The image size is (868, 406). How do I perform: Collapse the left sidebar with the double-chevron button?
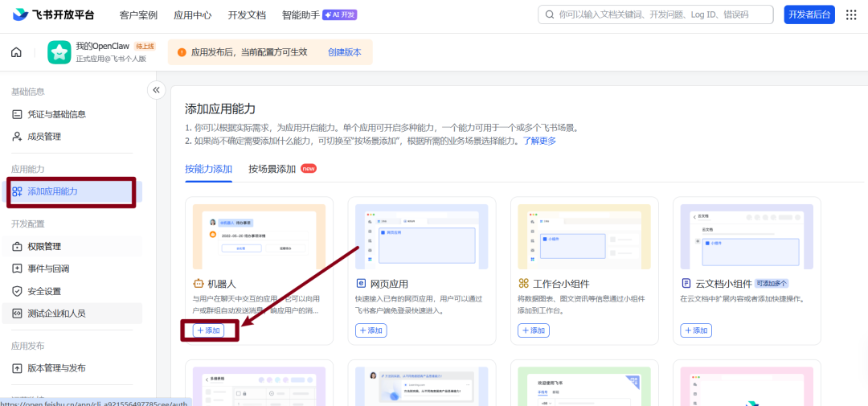click(x=156, y=90)
